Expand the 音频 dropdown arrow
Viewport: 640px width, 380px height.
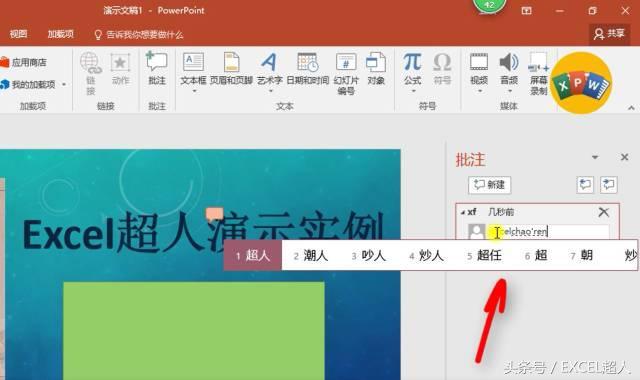[x=509, y=91]
